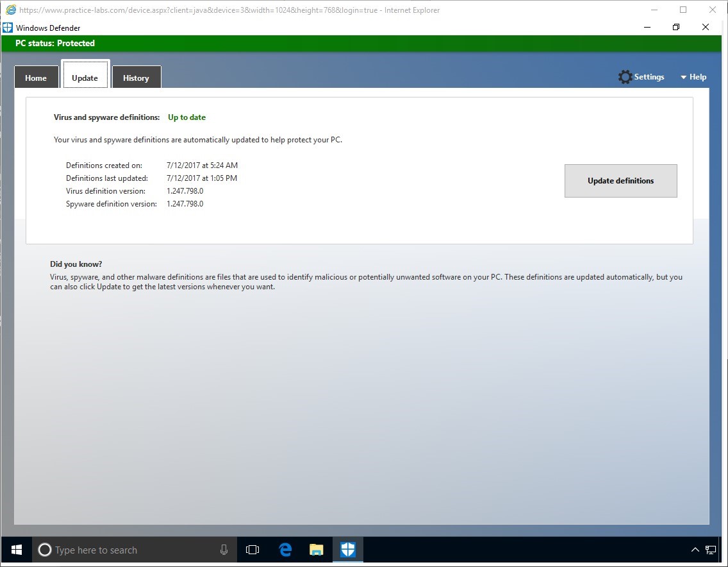Minimize the Windows Defender window

(647, 27)
